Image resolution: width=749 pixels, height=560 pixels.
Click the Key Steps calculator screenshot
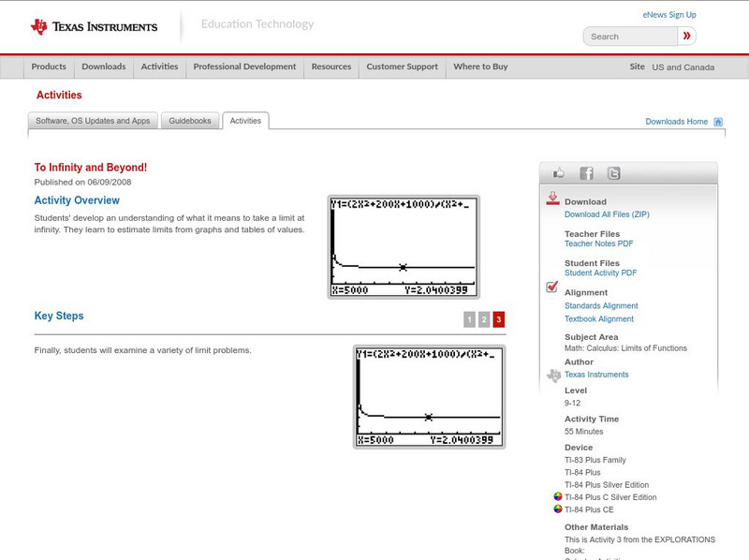click(x=429, y=397)
